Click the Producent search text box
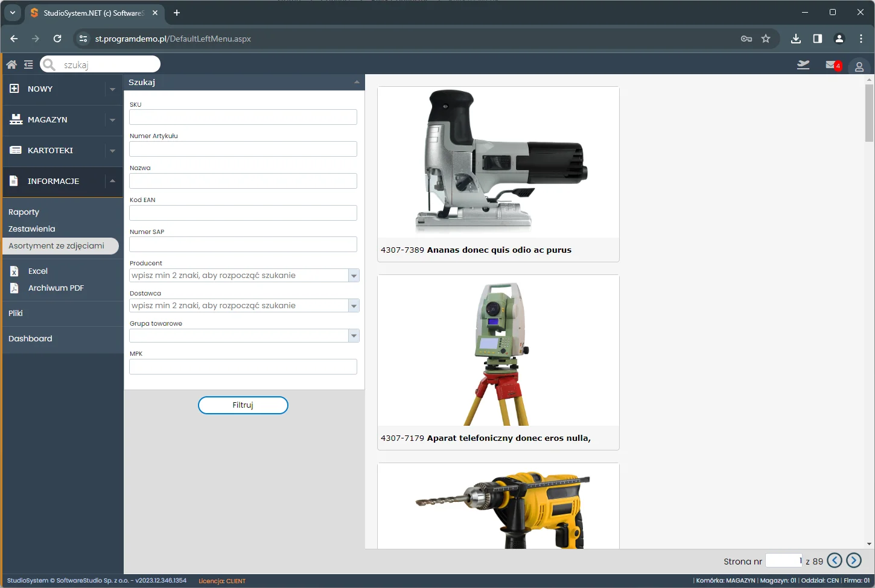 coord(239,276)
